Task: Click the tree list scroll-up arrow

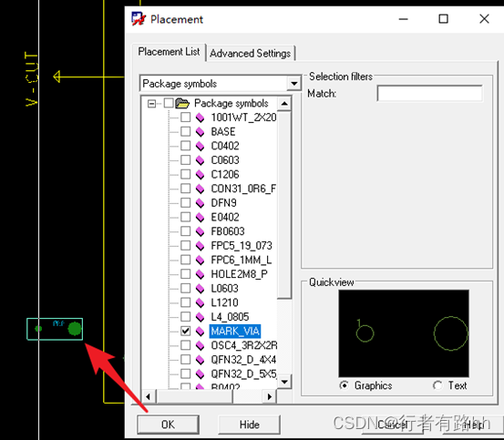Action: (x=284, y=104)
